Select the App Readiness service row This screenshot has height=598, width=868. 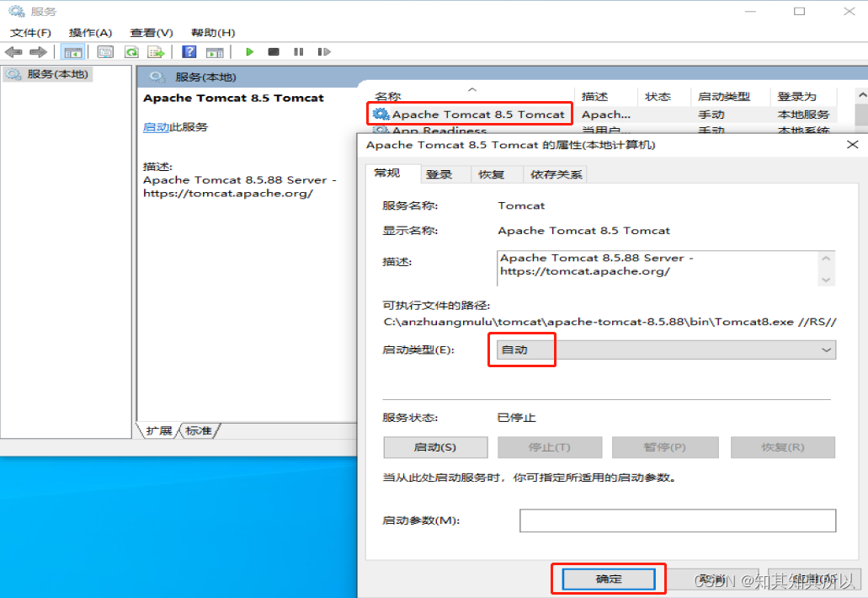pos(604,130)
